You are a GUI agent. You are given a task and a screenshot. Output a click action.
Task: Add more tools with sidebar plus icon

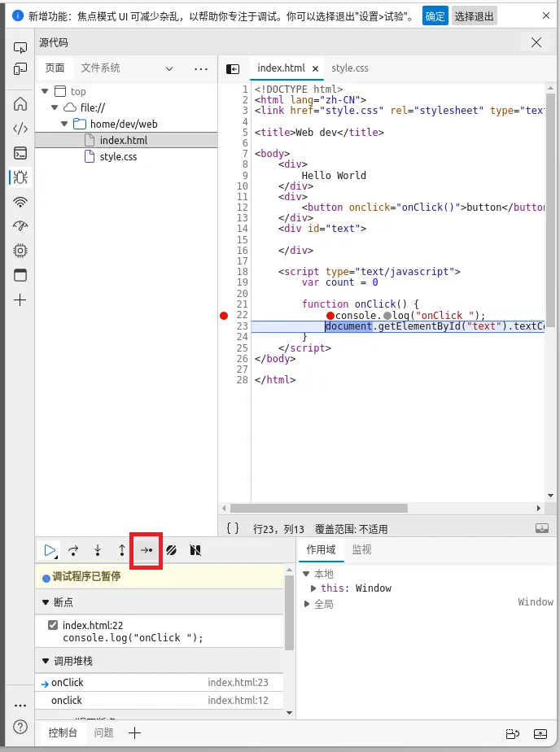click(x=20, y=300)
